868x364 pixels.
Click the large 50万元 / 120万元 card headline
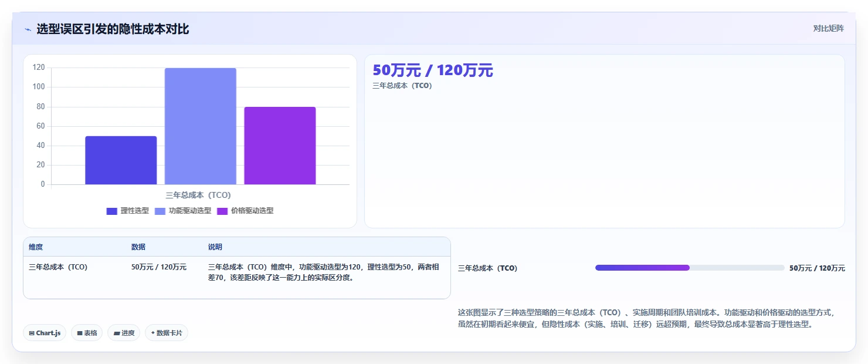433,70
